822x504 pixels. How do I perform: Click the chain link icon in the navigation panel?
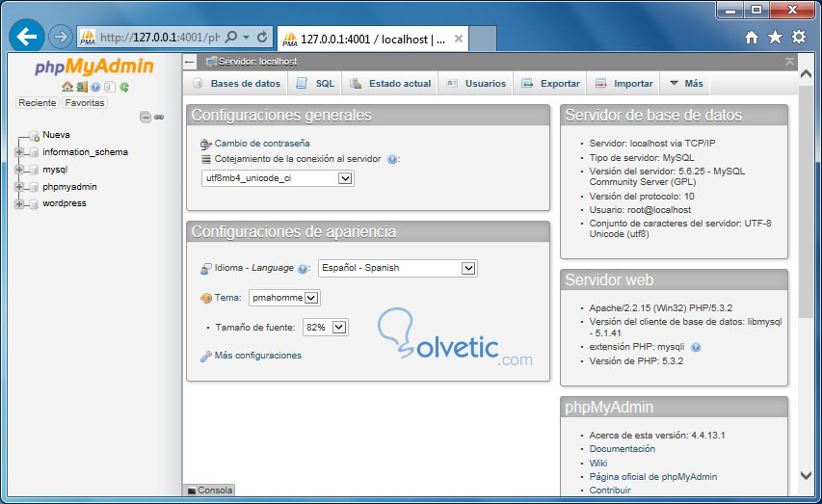159,117
